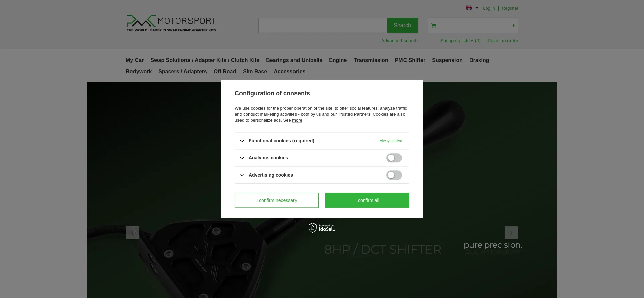Open Bearings and Uniballs menu
Screen dimensions: 644x298
[x=294, y=60]
